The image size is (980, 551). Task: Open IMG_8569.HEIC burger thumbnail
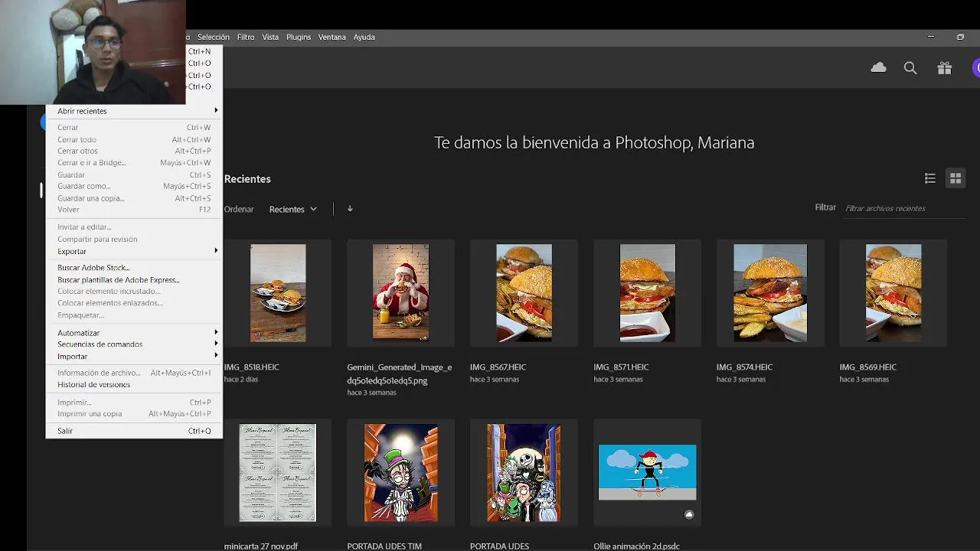pos(893,293)
